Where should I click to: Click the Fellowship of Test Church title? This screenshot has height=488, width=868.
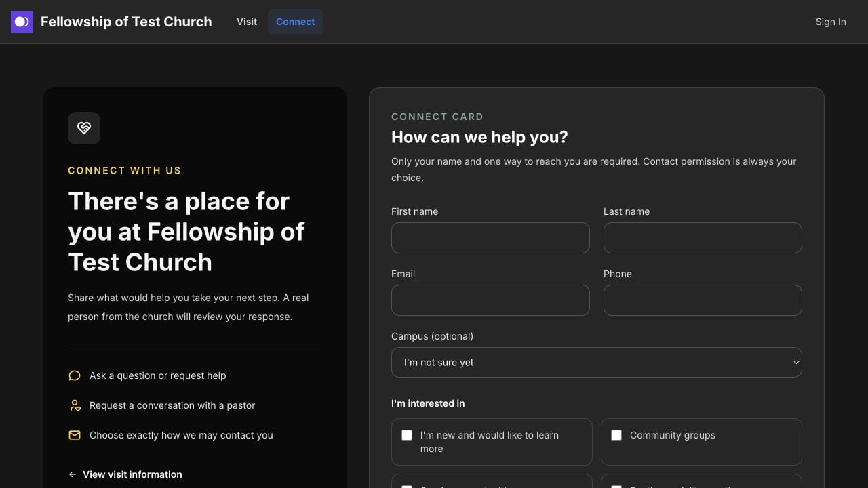(x=126, y=22)
